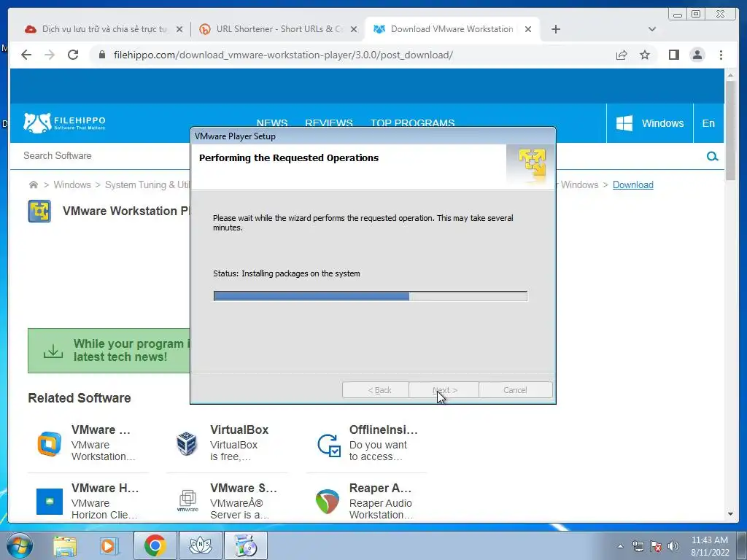Click the Reaper A... title link

pyautogui.click(x=379, y=488)
